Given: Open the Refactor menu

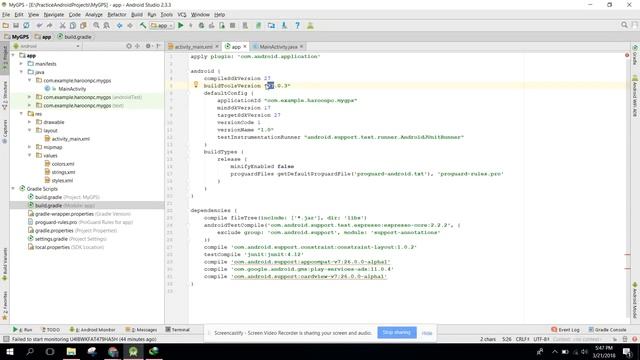Looking at the screenshot, I should [x=117, y=14].
